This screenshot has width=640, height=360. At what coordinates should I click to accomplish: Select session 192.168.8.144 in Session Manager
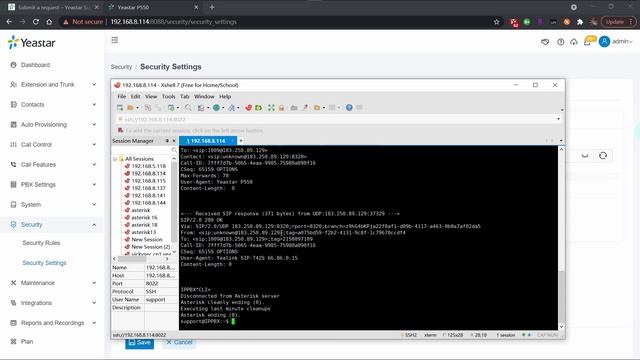coord(149,203)
